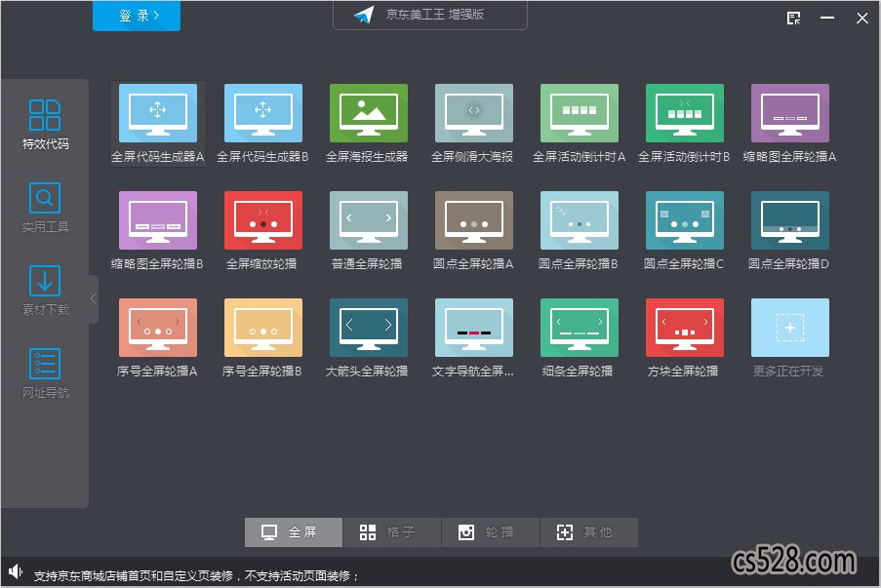881x588 pixels.
Task: Choose 缩略图全屏轮播B icon
Action: point(158,220)
